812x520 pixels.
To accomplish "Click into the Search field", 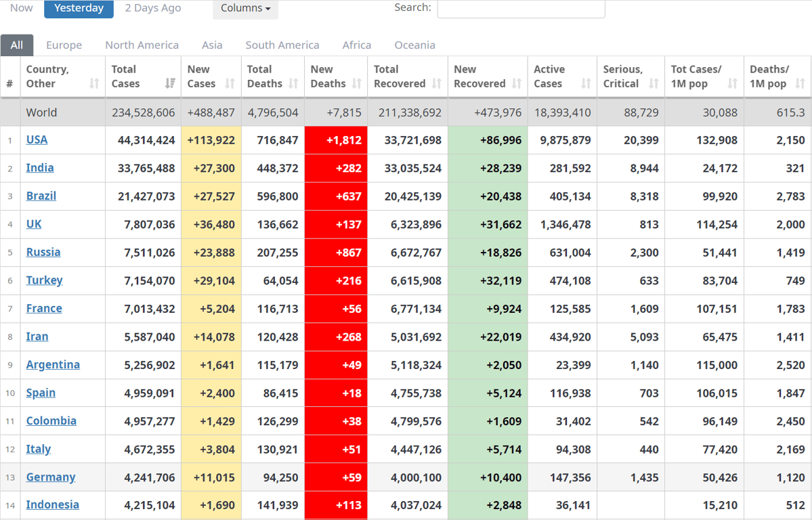I will (521, 8).
